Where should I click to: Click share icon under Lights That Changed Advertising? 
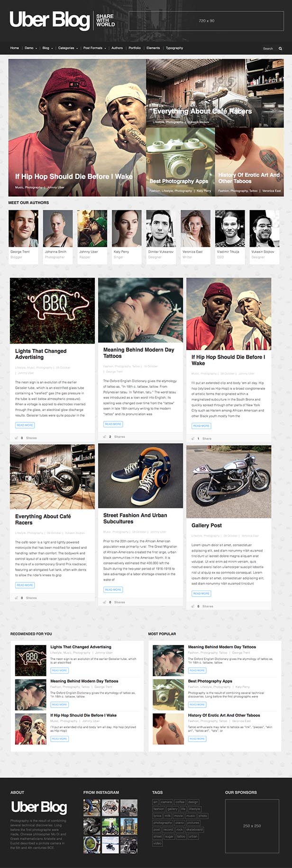click(x=17, y=438)
